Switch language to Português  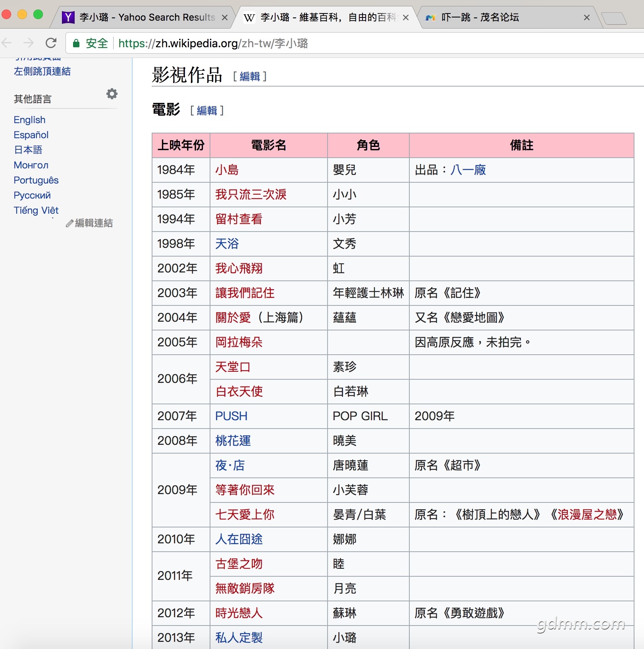coord(36,180)
